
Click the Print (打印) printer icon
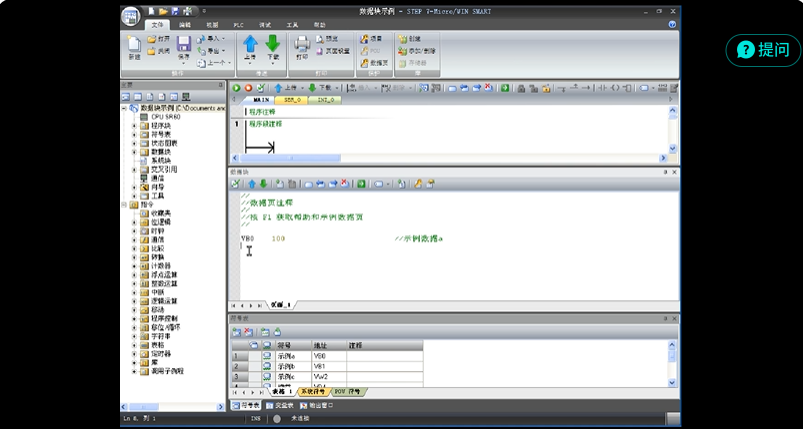tap(302, 45)
